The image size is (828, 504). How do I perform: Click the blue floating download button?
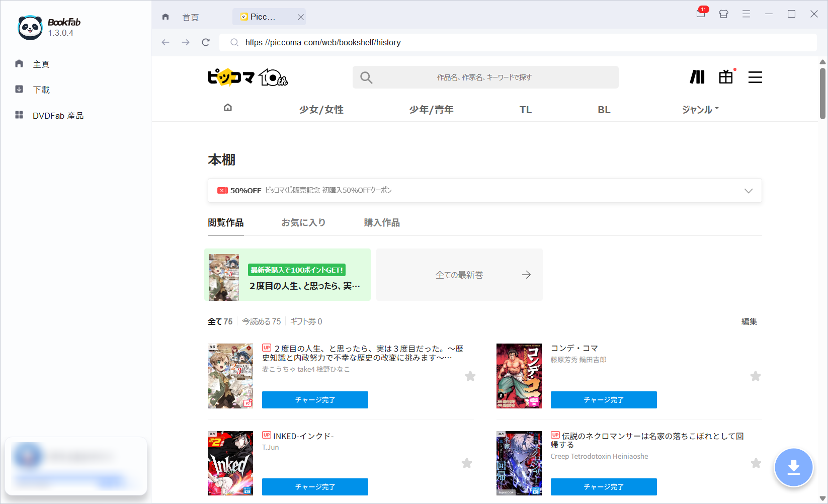coord(794,467)
